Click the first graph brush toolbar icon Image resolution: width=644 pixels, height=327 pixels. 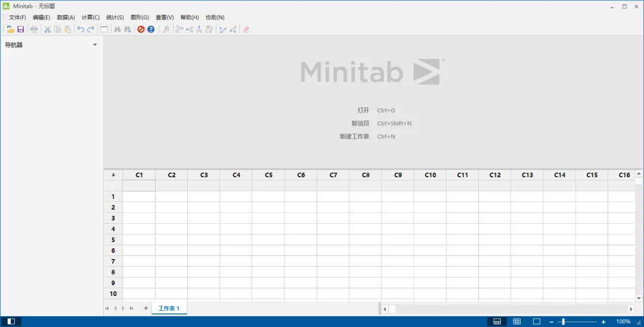pos(222,29)
